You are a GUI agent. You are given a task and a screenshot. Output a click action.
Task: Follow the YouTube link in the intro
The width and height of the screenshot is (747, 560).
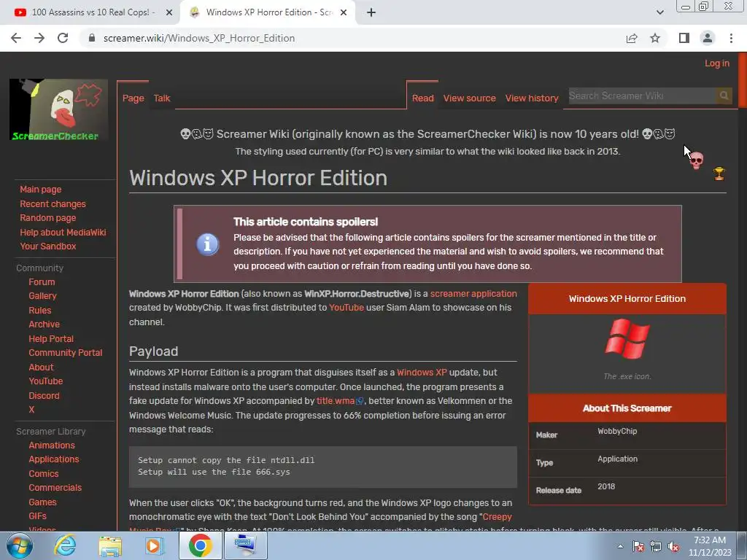click(347, 308)
